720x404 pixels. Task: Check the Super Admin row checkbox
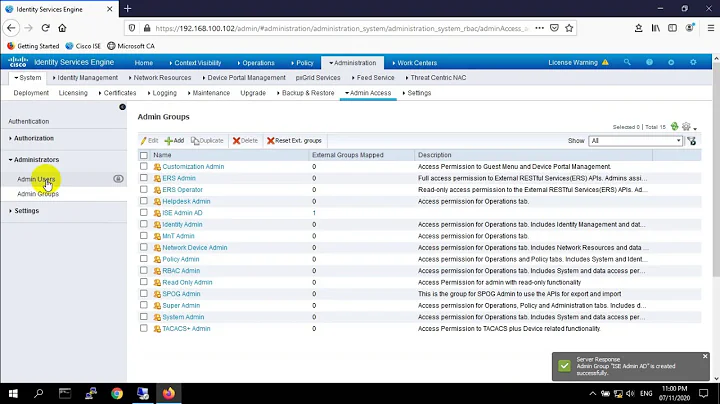tap(144, 305)
